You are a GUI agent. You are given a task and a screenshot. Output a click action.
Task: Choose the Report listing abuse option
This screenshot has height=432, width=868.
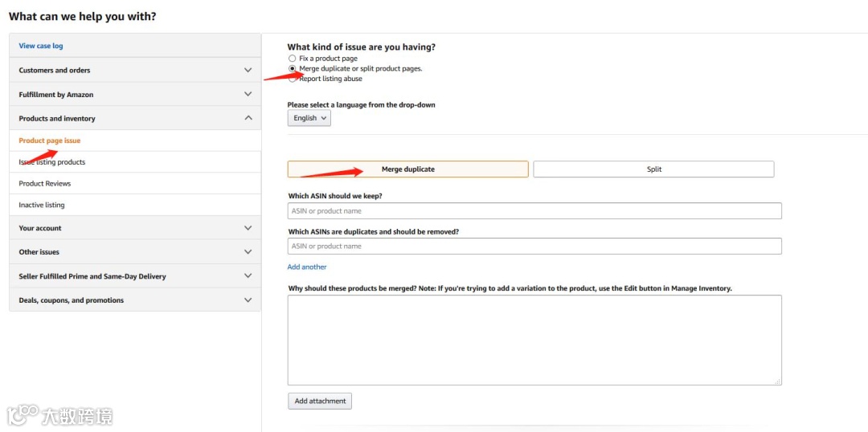click(x=293, y=79)
